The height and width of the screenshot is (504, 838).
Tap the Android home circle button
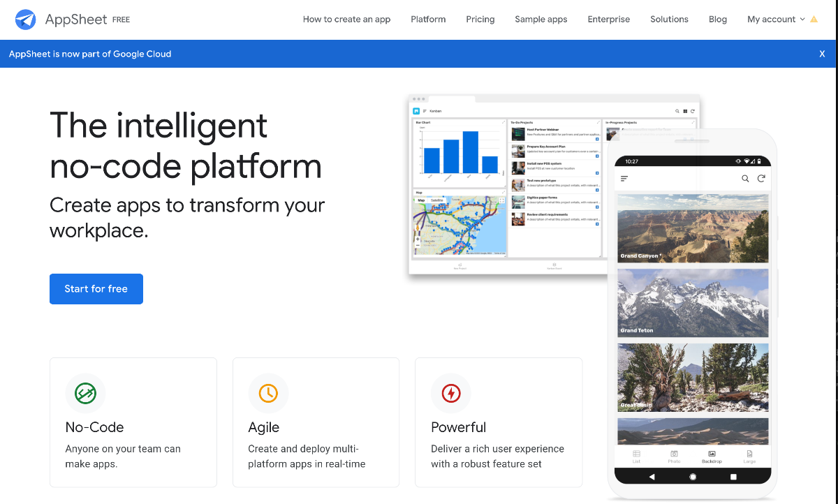click(x=693, y=477)
